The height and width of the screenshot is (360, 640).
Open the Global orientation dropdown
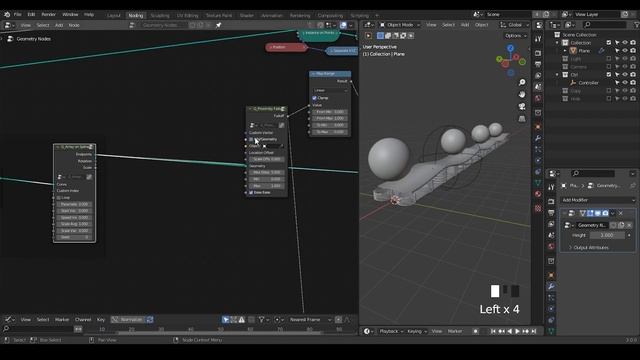pos(514,25)
